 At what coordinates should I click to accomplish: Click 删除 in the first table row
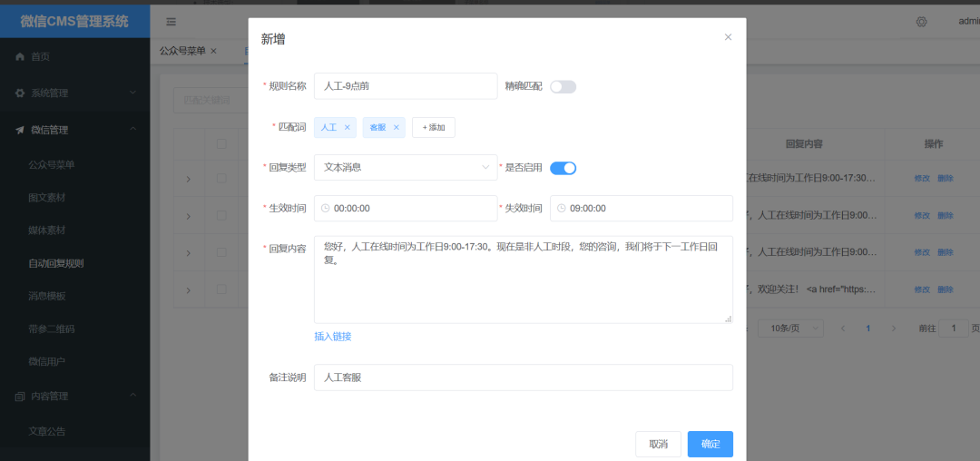coord(945,179)
